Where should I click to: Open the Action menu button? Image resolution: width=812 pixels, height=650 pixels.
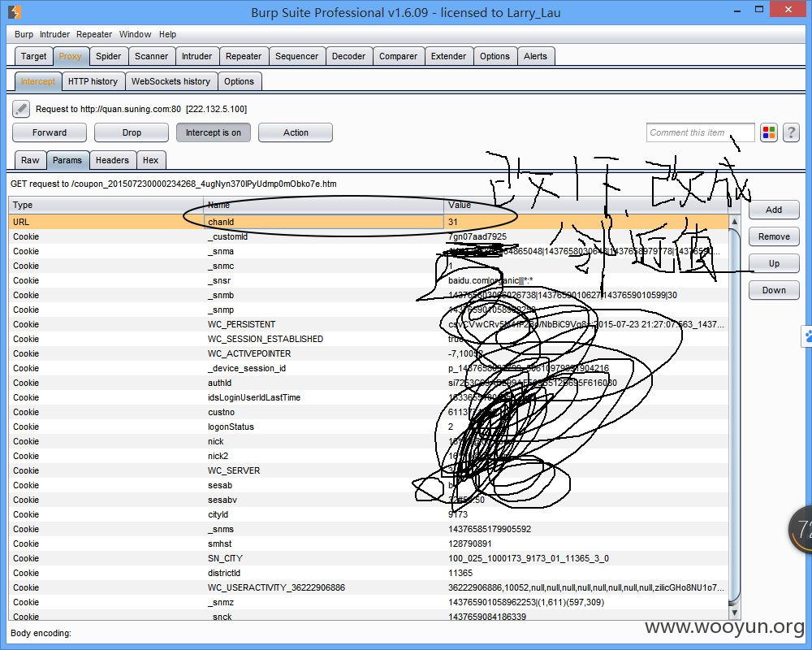(x=296, y=132)
